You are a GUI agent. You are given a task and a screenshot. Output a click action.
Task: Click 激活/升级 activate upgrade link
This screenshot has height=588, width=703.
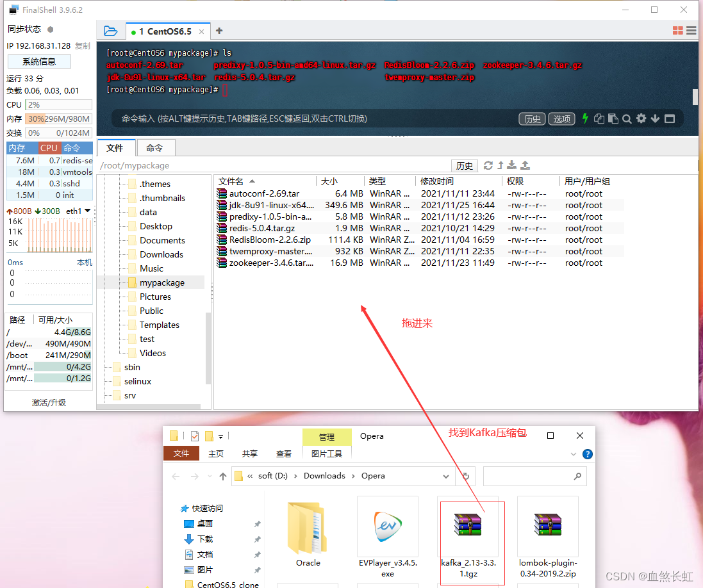[x=49, y=402]
